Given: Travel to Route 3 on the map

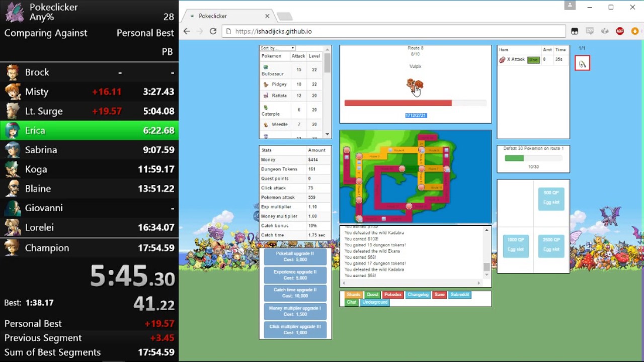Looking at the screenshot, I should 375,156.
